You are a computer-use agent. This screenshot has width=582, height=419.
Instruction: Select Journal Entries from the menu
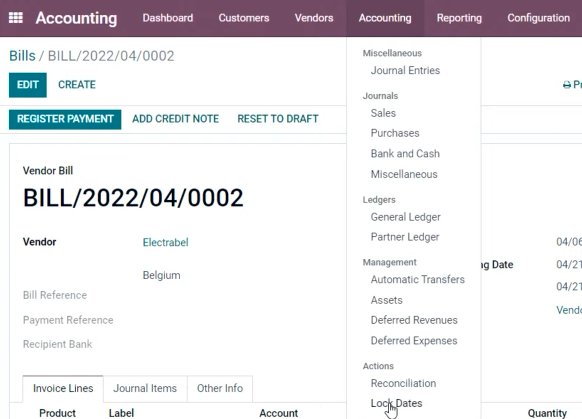tap(405, 71)
